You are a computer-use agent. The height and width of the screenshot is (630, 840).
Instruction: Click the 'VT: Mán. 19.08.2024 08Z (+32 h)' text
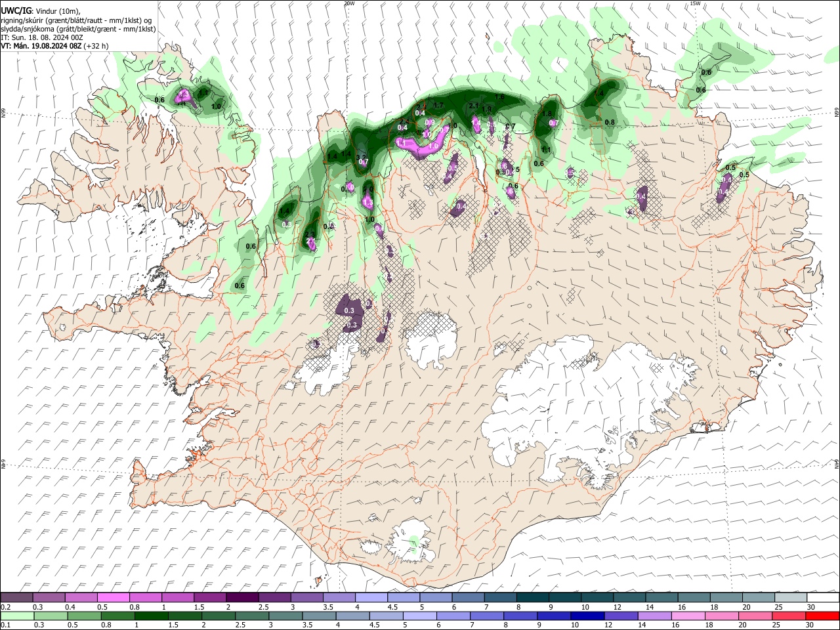54,46
